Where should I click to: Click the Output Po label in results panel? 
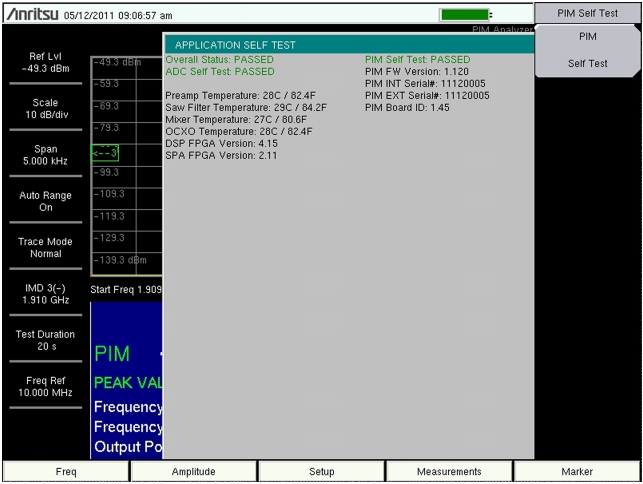[128, 446]
